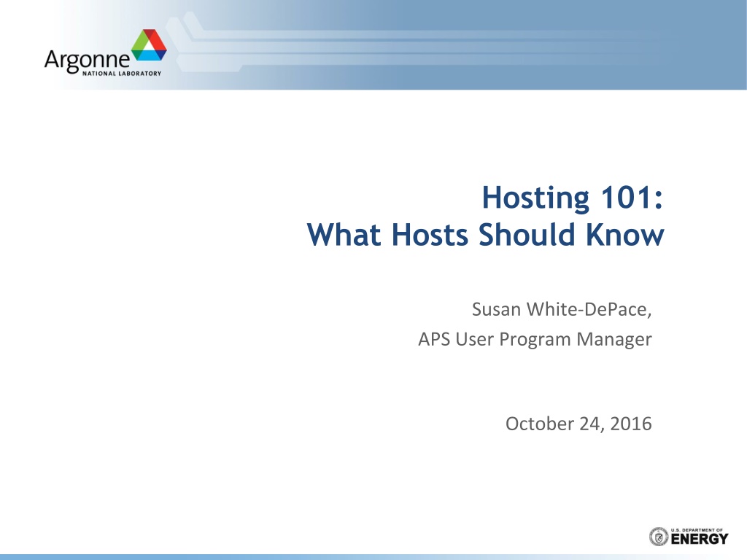This screenshot has height=560, width=747.
Task: Click the year '2016' in the date
Action: [x=631, y=424]
